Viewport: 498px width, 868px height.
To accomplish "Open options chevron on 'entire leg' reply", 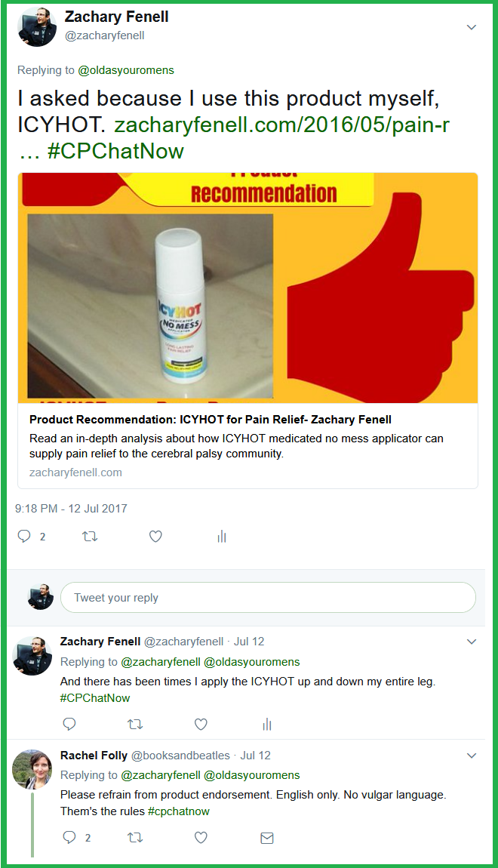I will [472, 642].
